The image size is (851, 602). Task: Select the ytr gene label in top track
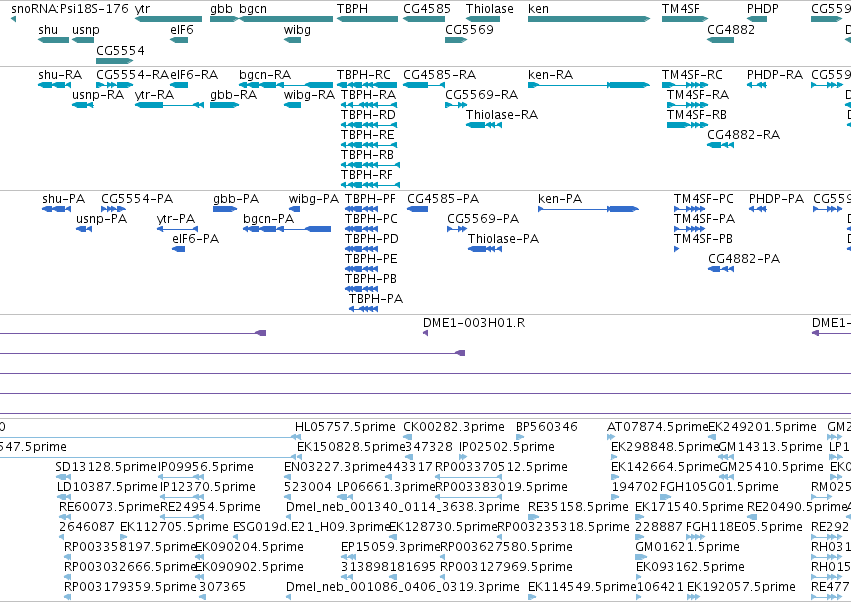point(142,9)
